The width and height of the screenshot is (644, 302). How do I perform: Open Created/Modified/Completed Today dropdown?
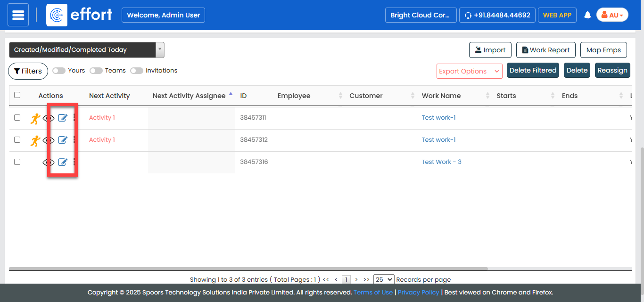point(87,50)
